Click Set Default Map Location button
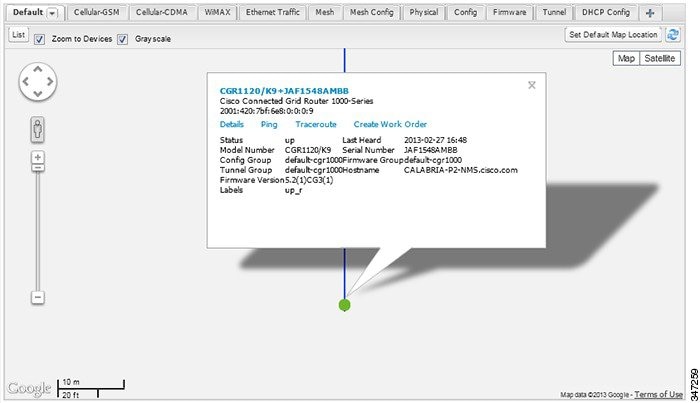The width and height of the screenshot is (700, 403). click(613, 35)
